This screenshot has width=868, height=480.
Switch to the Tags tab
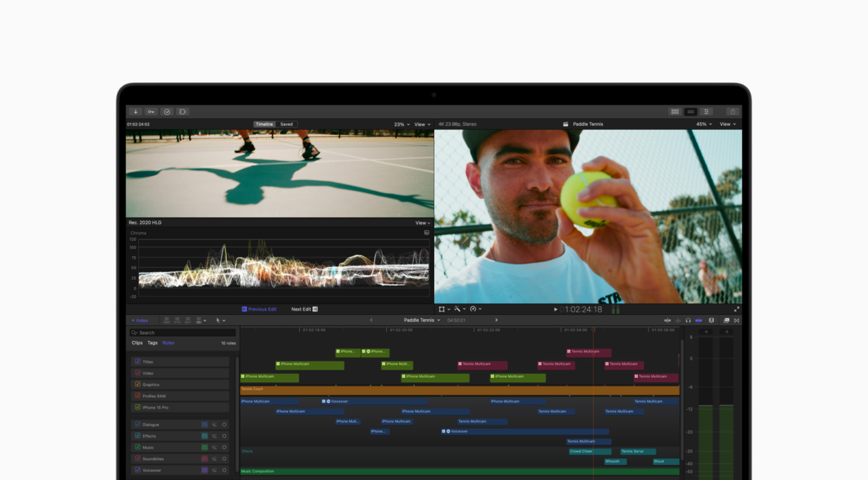click(x=152, y=342)
